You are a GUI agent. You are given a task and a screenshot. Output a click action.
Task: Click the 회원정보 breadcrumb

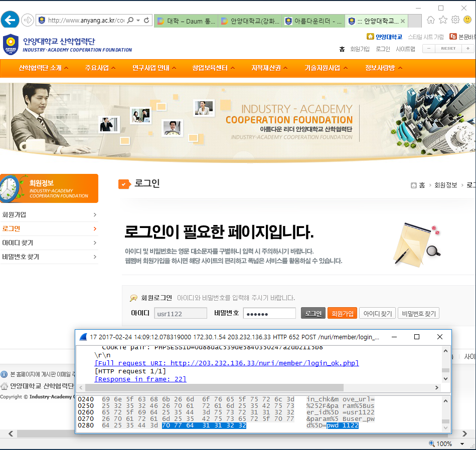pos(445,185)
